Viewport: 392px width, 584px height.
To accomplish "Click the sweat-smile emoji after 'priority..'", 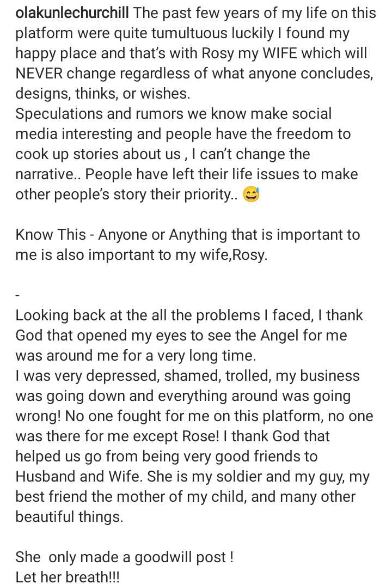I will (252, 194).
